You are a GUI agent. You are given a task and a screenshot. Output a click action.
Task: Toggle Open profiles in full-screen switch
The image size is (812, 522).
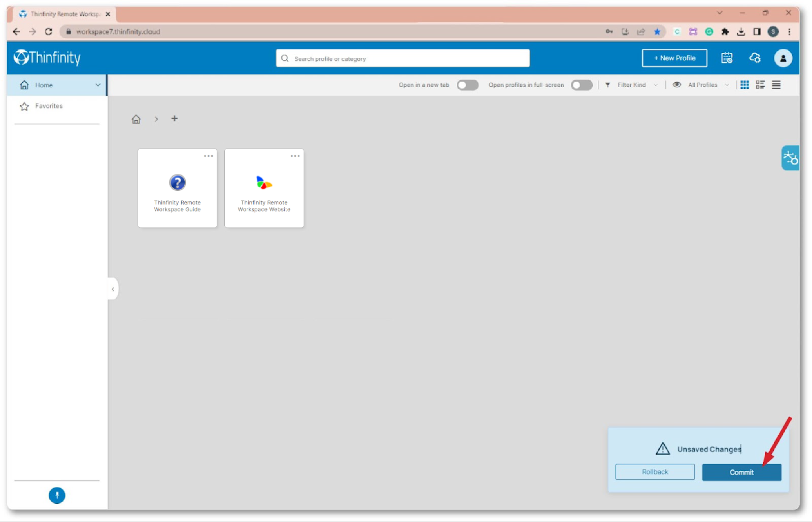tap(582, 85)
